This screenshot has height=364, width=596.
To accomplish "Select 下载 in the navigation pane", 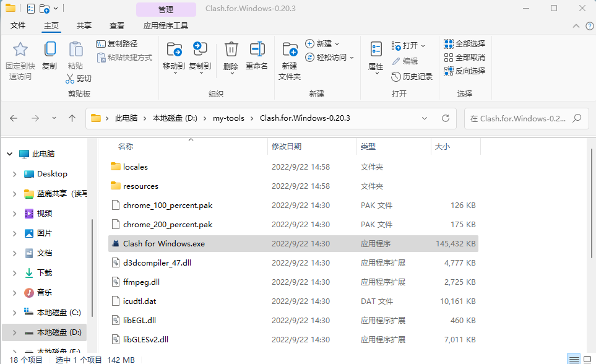I will click(45, 273).
